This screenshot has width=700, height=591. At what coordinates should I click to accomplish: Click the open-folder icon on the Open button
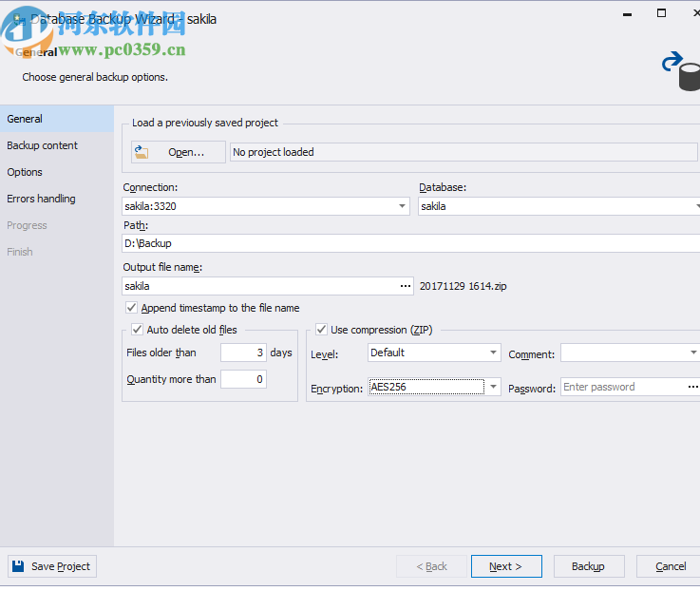[x=142, y=152]
